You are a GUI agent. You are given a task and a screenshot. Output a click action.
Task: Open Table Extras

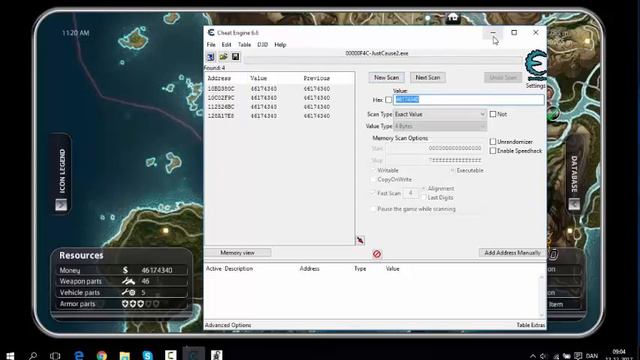click(531, 325)
